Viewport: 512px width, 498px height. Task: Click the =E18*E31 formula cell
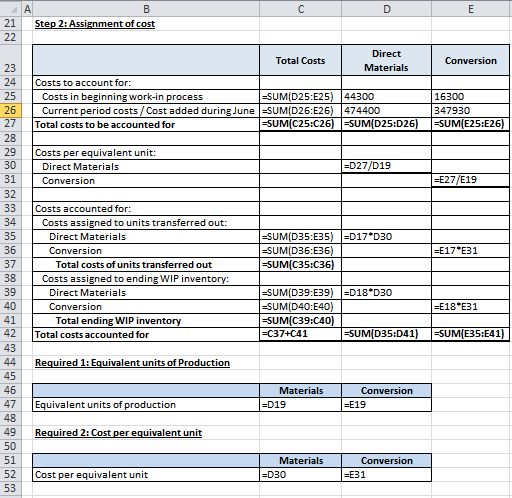coord(471,306)
